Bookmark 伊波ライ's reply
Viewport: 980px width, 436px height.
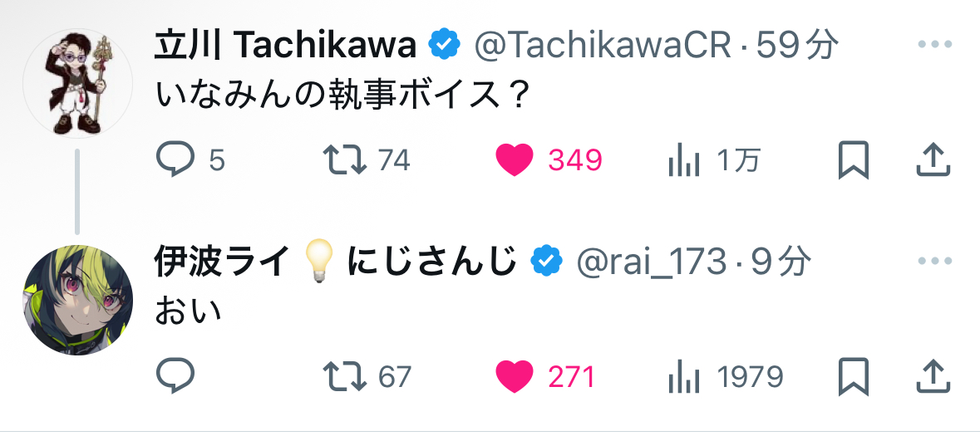point(854,377)
